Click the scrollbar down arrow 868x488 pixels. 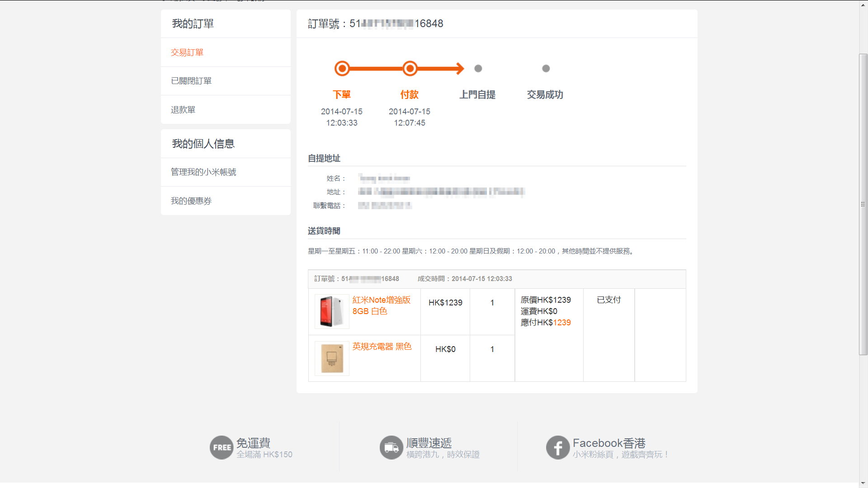863,484
